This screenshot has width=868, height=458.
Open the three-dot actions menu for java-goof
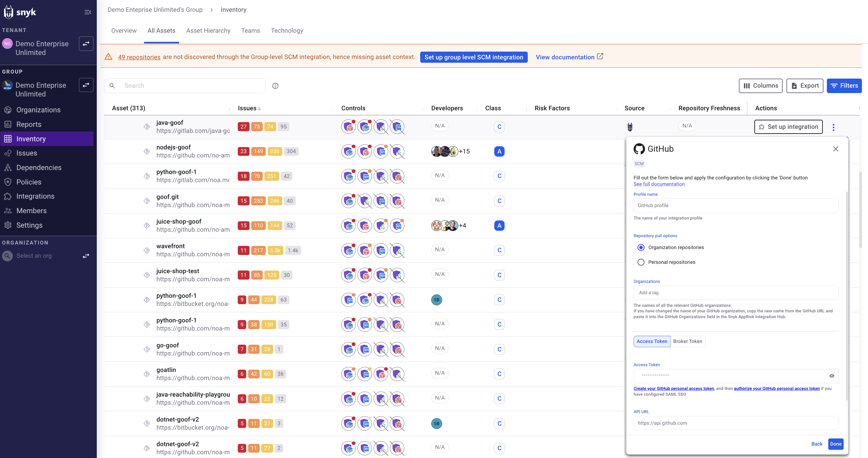[x=834, y=127]
